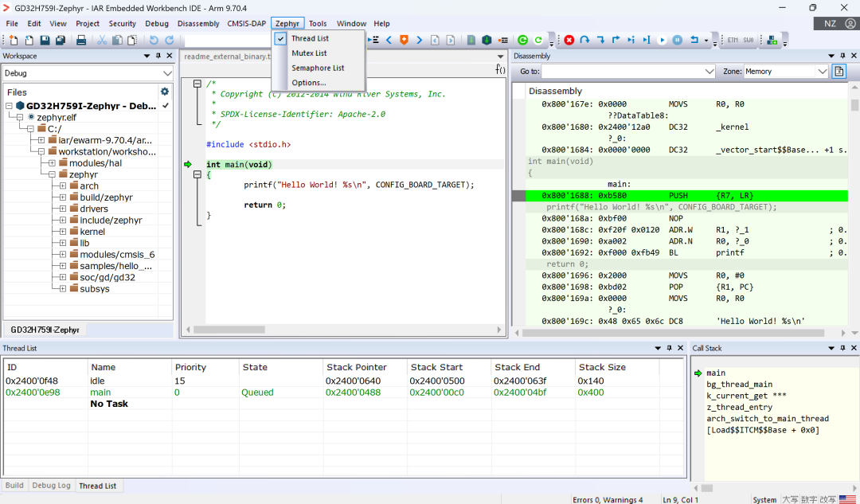
Task: Click the New Document toolbar icon
Action: coord(14,40)
